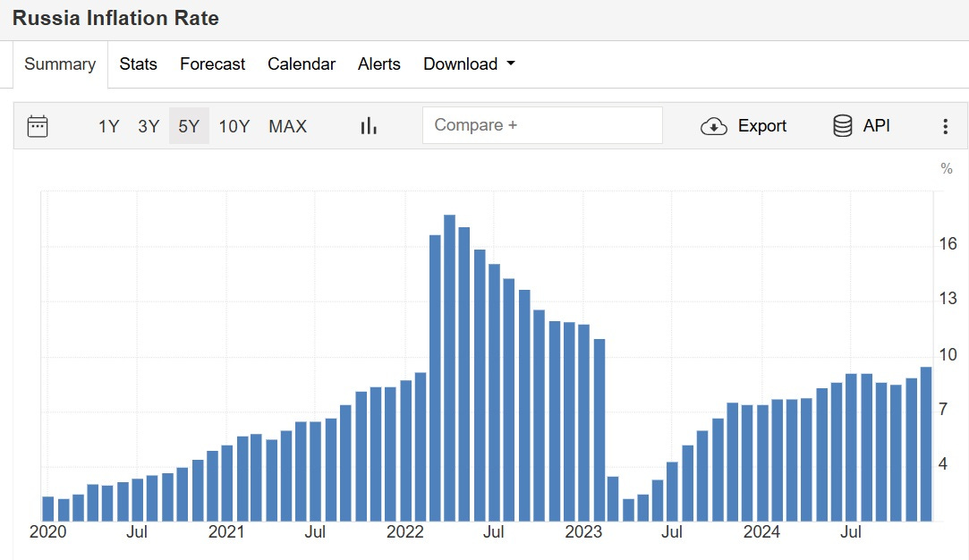The width and height of the screenshot is (969, 560).
Task: Open the Alerts tab
Action: [378, 64]
